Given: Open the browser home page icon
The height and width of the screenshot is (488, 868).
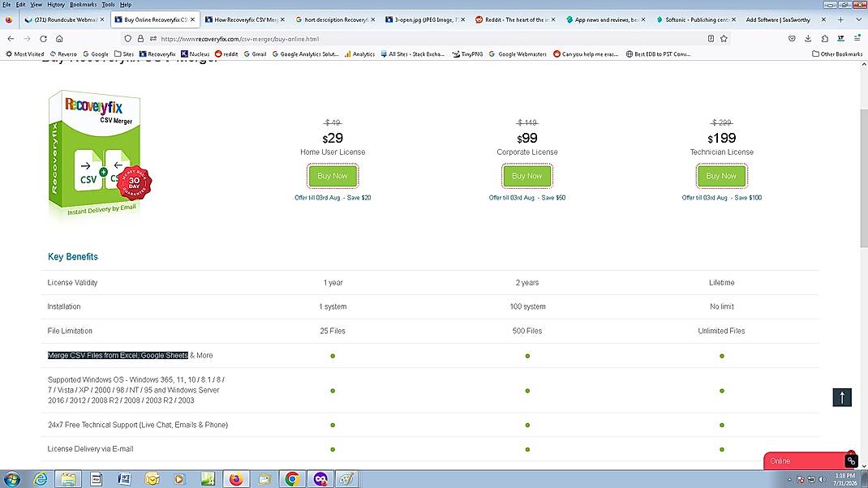Looking at the screenshot, I should (59, 39).
